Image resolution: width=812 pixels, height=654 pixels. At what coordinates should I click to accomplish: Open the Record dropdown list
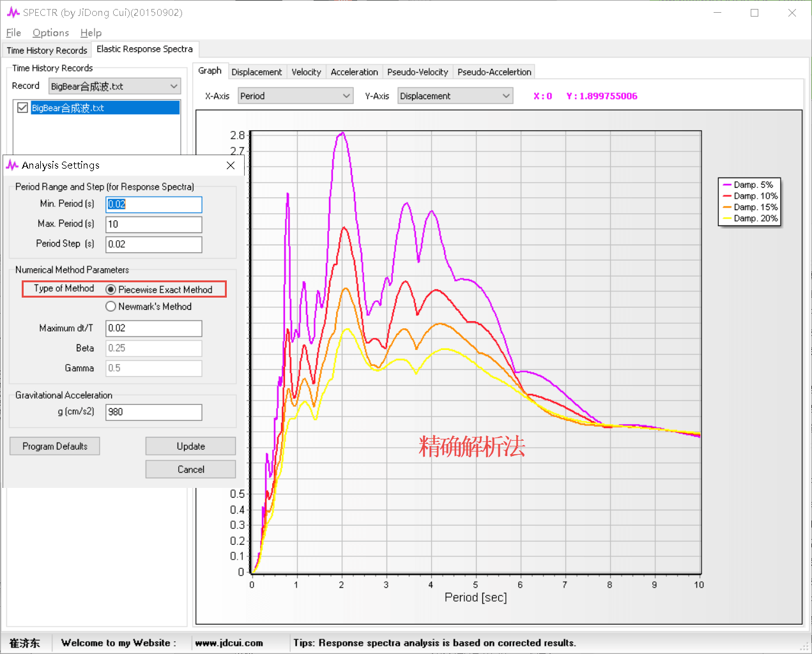(115, 86)
